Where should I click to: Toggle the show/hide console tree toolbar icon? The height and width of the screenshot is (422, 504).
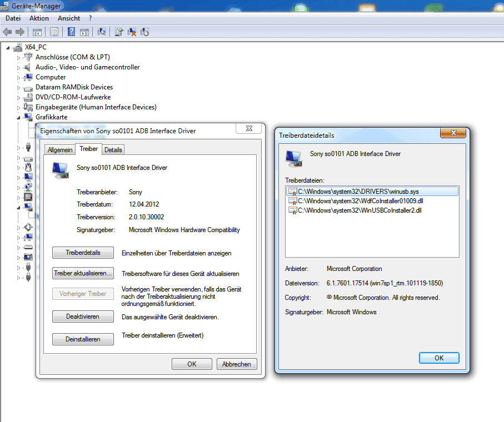click(37, 32)
